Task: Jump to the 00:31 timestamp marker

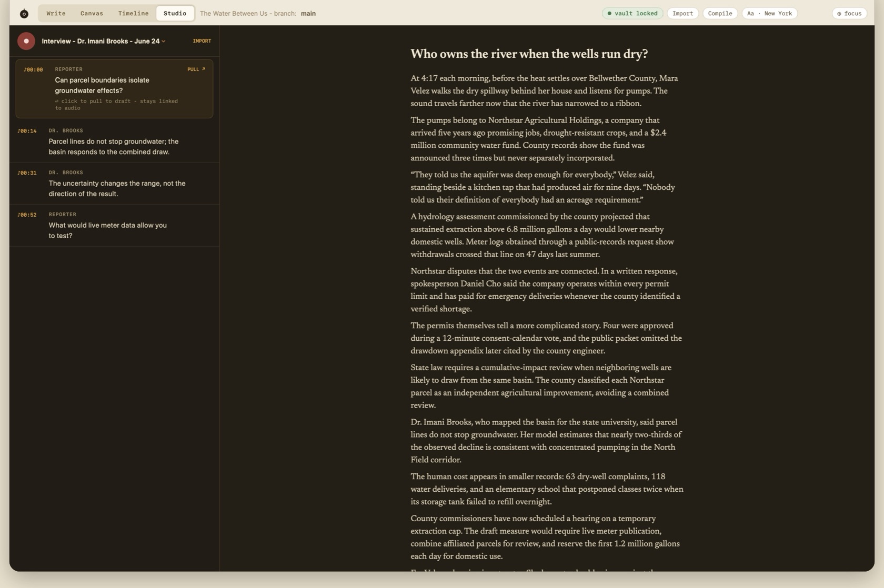Action: [27, 173]
